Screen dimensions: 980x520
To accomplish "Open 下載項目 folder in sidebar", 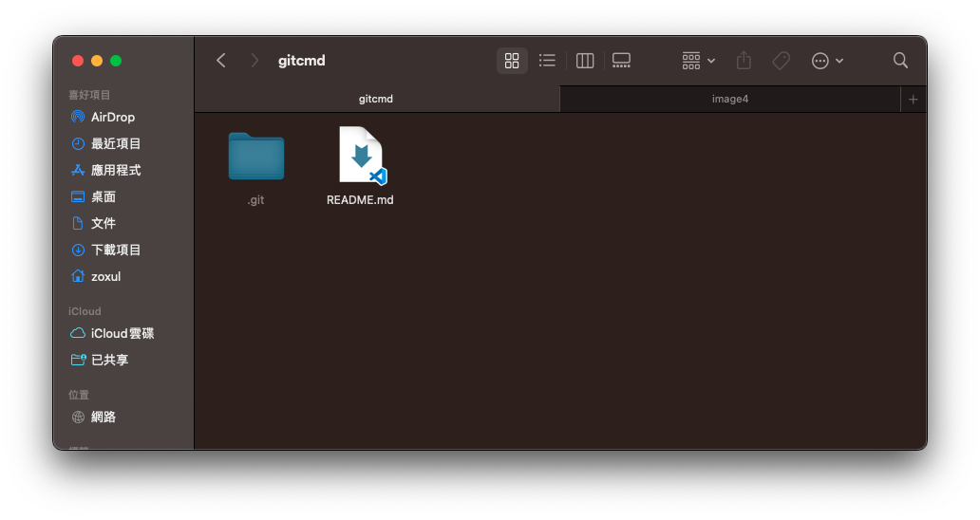I will tap(115, 250).
